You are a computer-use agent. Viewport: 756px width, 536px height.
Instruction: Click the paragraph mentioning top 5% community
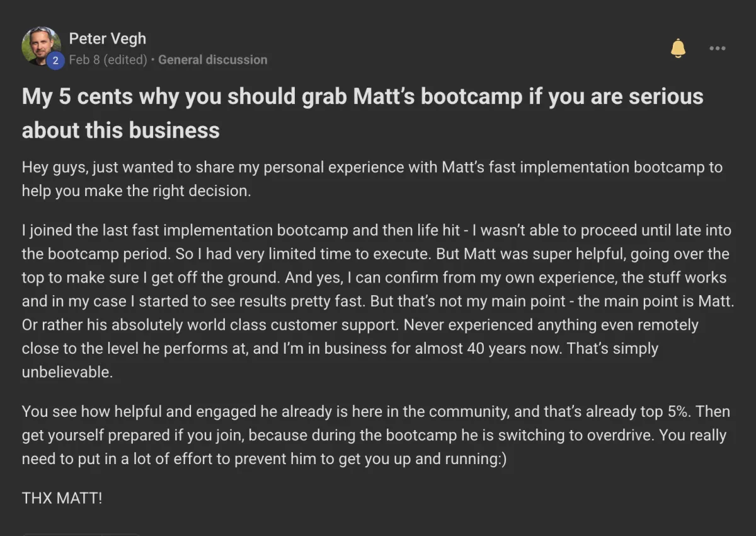(375, 435)
